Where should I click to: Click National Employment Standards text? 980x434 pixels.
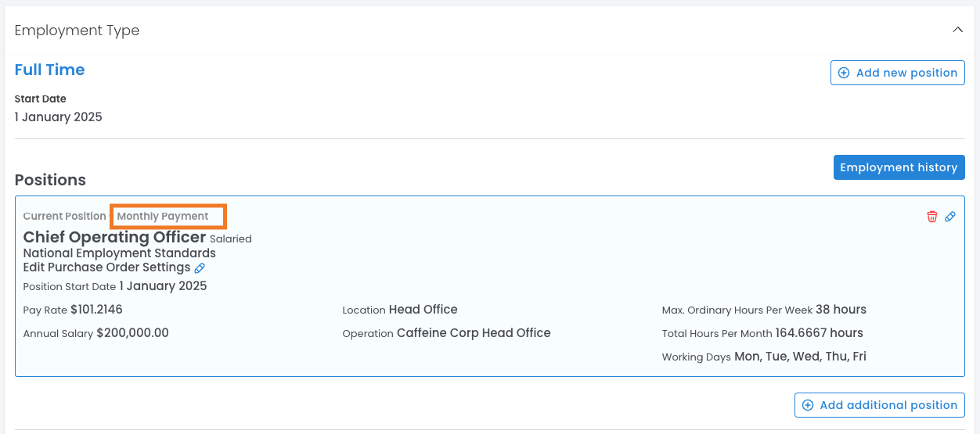(x=119, y=253)
